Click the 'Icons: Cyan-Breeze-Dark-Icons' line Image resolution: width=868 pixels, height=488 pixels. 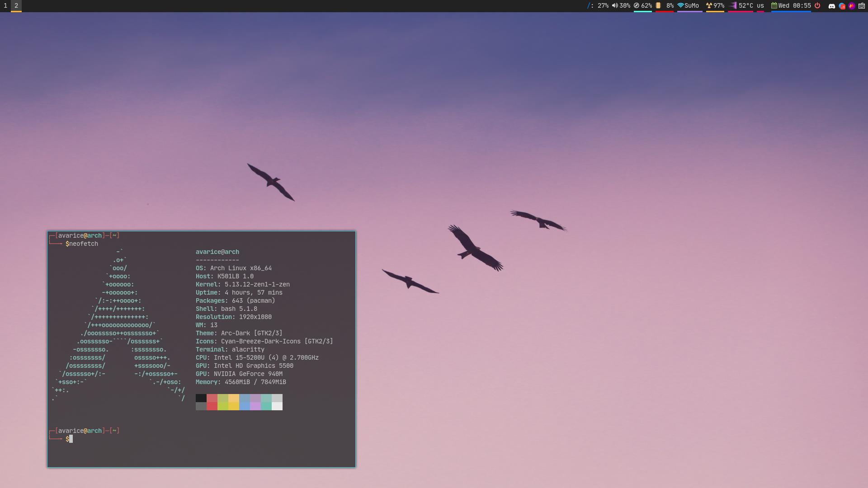coord(264,342)
